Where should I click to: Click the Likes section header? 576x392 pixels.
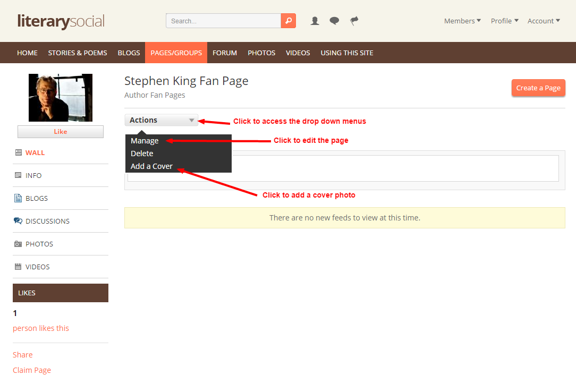[x=61, y=293]
